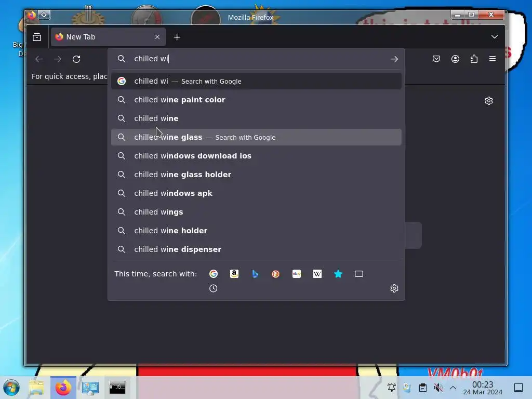The width and height of the screenshot is (532, 399).
Task: Click the Firefox title bar window menu icon
Action: tap(32, 15)
